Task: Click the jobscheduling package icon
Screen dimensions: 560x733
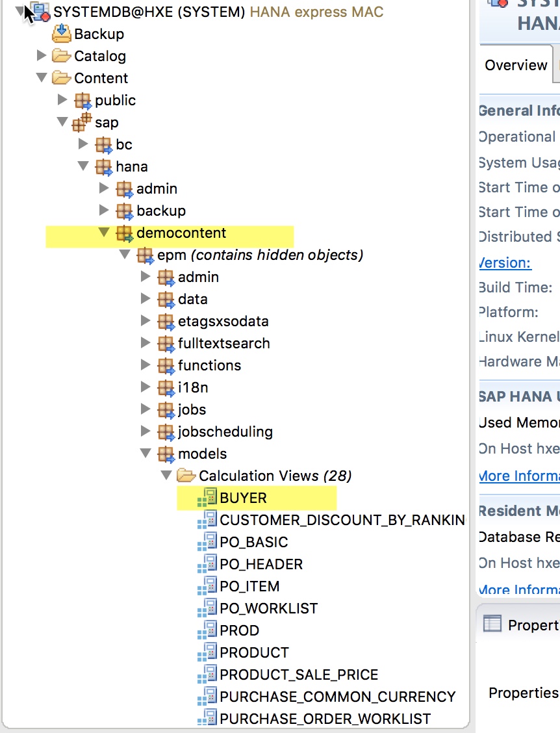Action: (166, 432)
